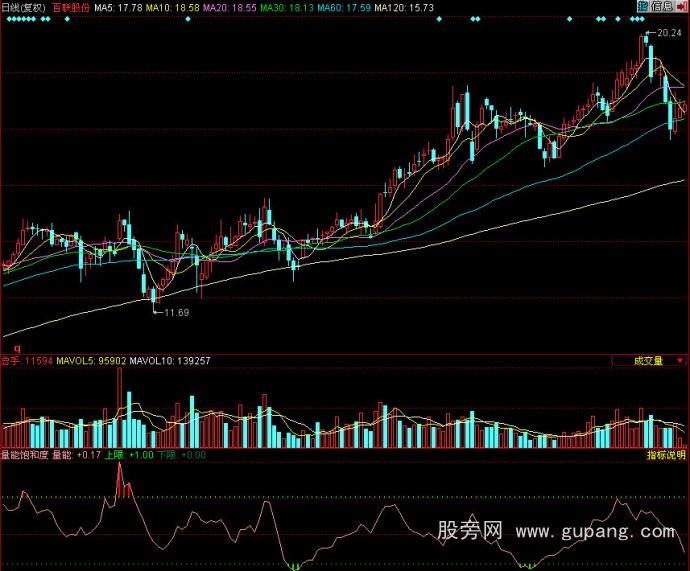Click the 上限: +1.00 value
The height and width of the screenshot is (571, 690).
pos(129,455)
